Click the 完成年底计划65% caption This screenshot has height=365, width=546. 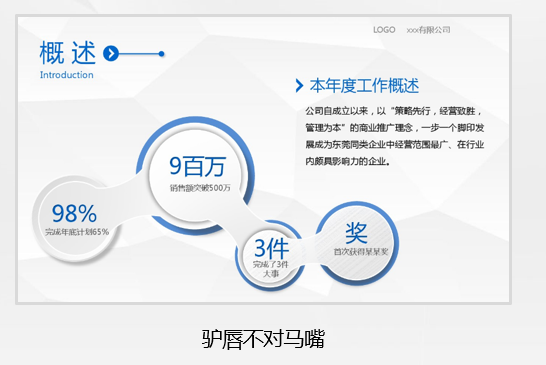point(77,232)
